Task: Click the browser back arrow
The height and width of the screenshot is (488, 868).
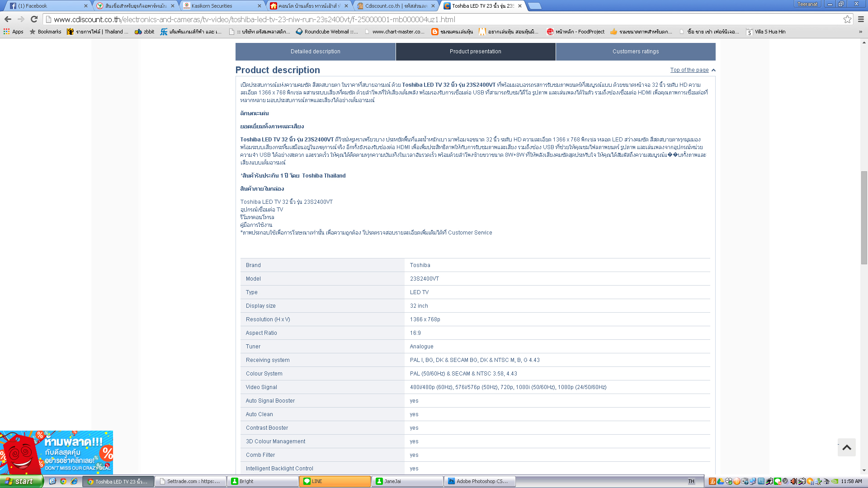Action: pos(8,19)
